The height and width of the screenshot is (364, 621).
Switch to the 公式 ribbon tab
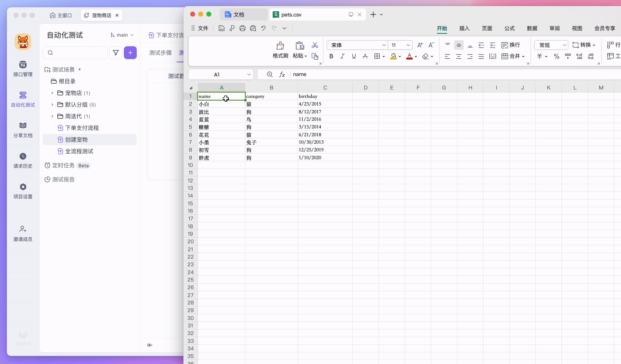coord(509,28)
